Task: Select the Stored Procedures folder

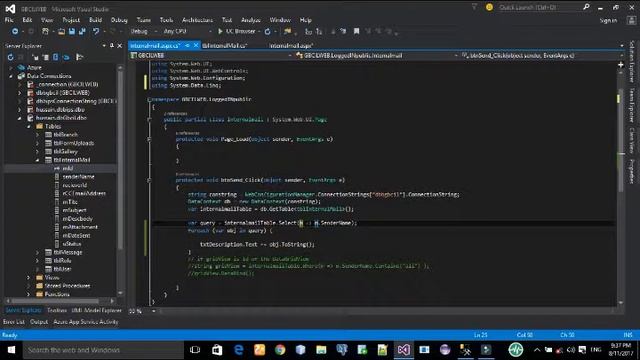Action: (67, 286)
